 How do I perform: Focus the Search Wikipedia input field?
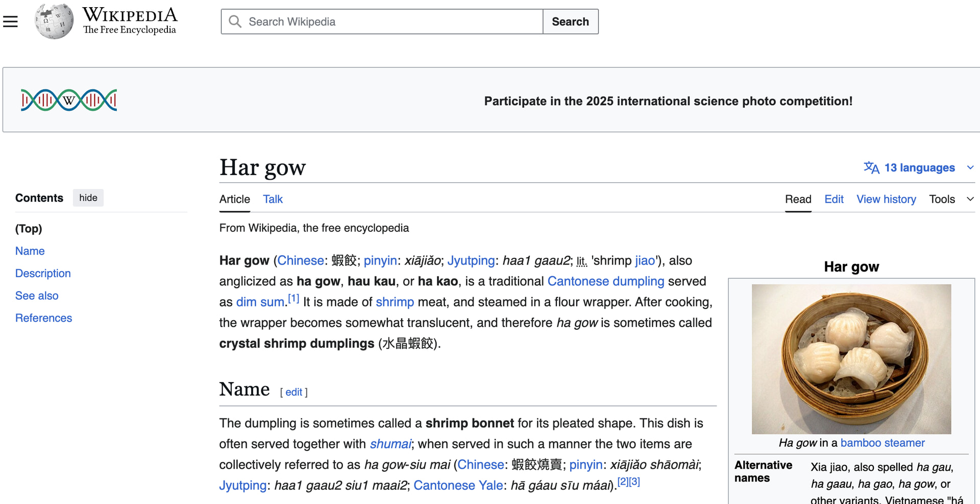pyautogui.click(x=393, y=21)
